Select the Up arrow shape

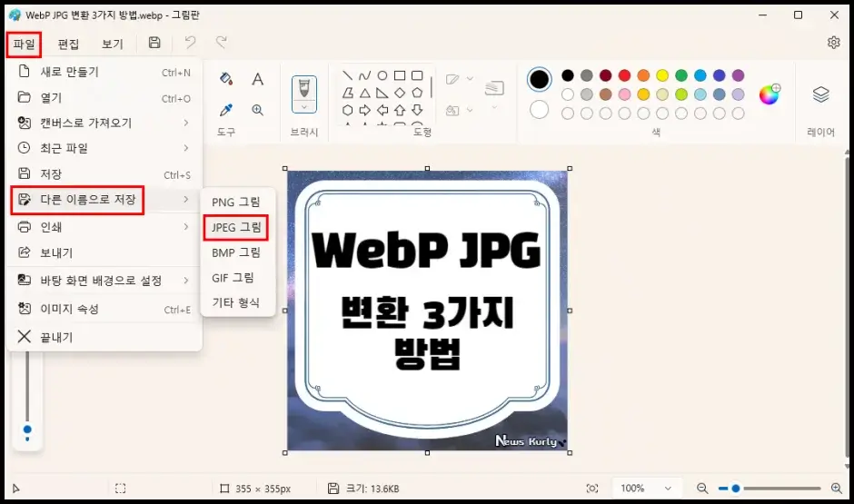tap(400, 111)
